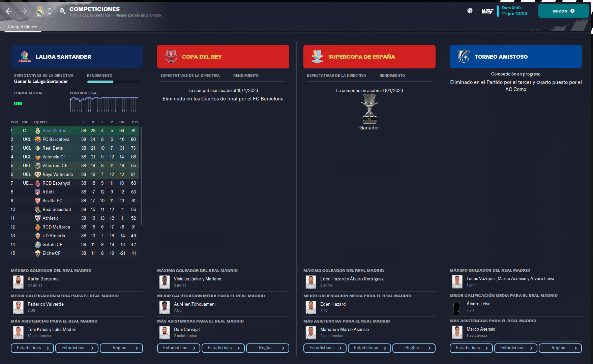Click the Supercopa de España logo
The image size is (593, 364).
pos(317,57)
